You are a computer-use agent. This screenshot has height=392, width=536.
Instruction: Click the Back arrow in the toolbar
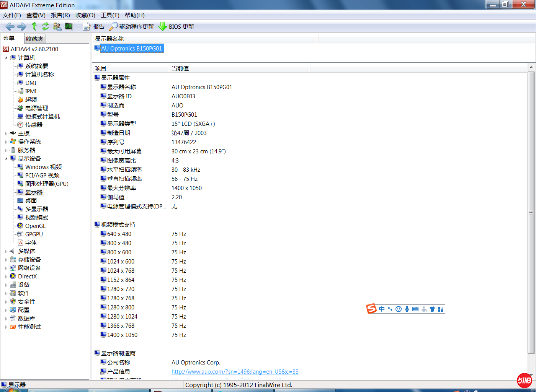pyautogui.click(x=10, y=26)
